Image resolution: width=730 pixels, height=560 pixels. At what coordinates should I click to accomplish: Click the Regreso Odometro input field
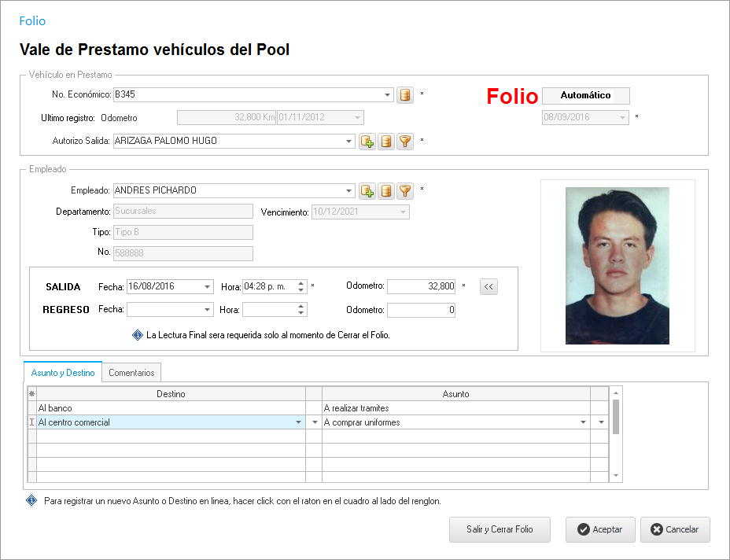(x=421, y=310)
